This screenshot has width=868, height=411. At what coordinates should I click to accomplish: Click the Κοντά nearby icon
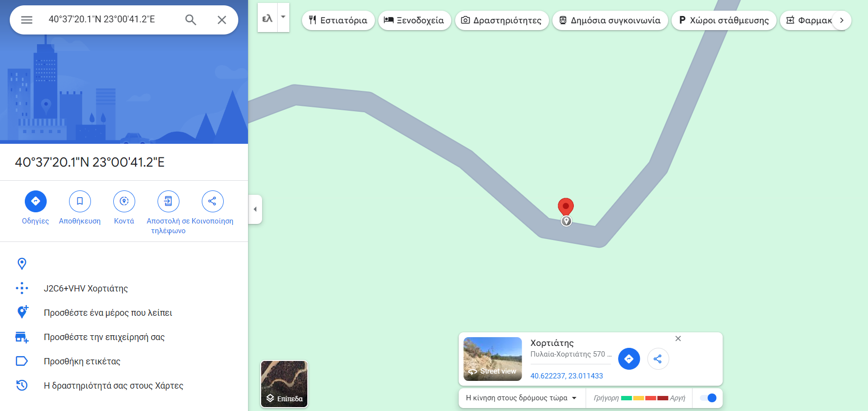(x=124, y=202)
